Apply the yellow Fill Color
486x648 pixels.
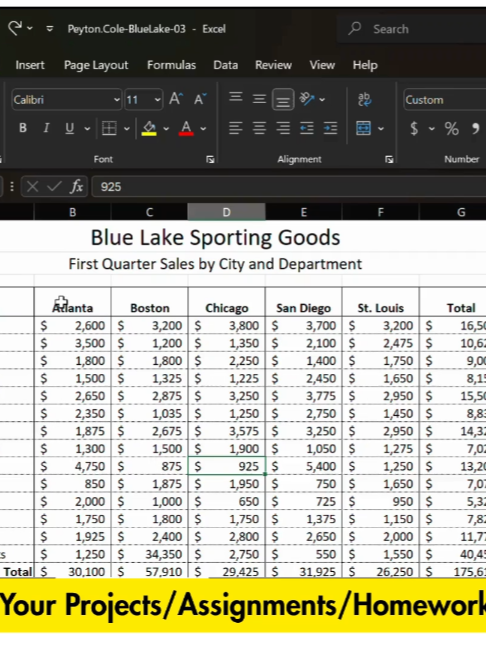(x=149, y=129)
